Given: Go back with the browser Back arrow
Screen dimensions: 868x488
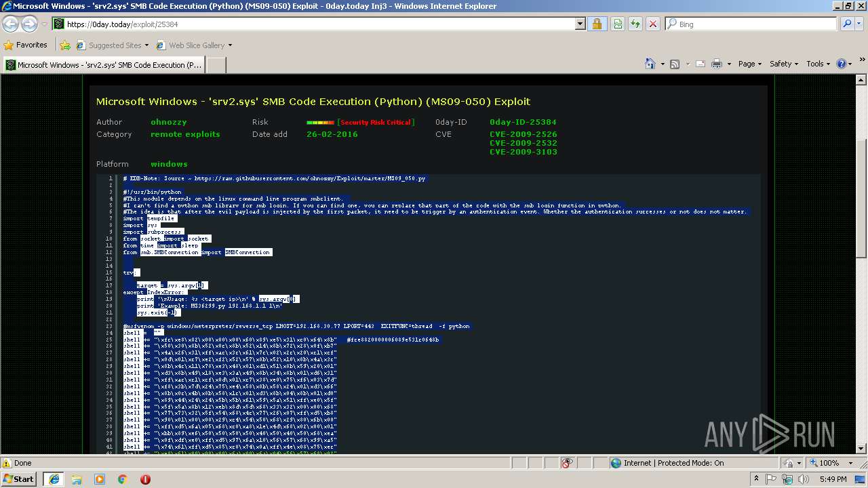Looking at the screenshot, I should pos(11,24).
